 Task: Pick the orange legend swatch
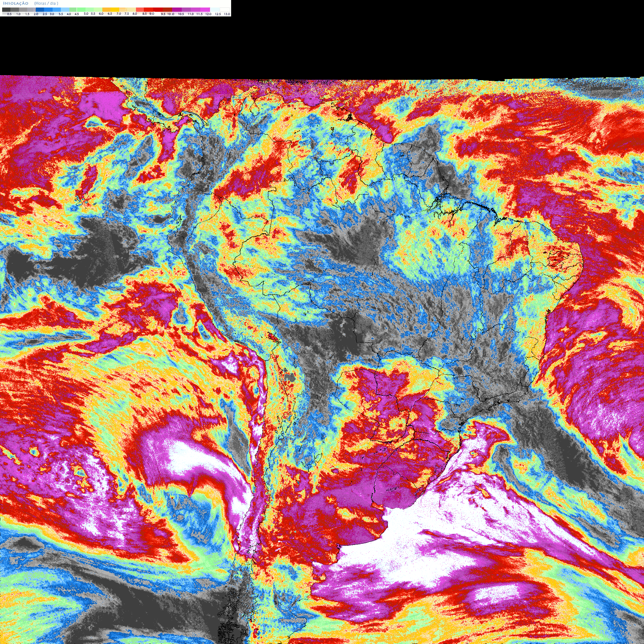point(106,10)
